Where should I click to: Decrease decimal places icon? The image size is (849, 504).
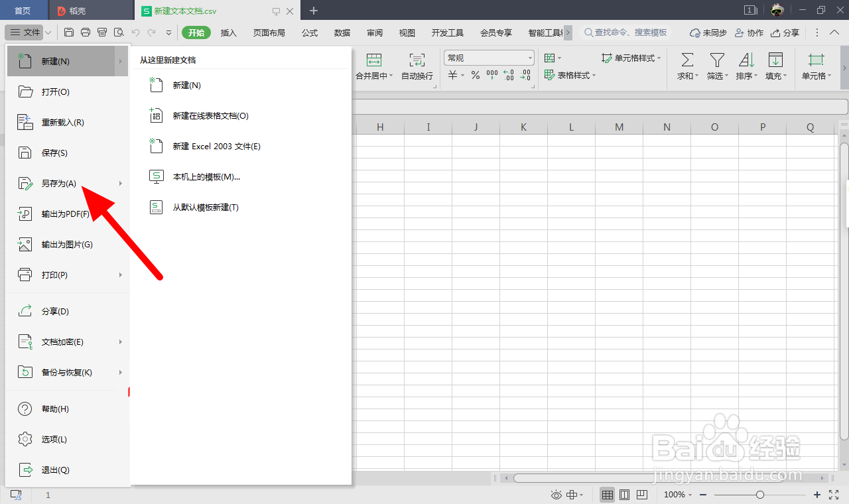[x=525, y=76]
